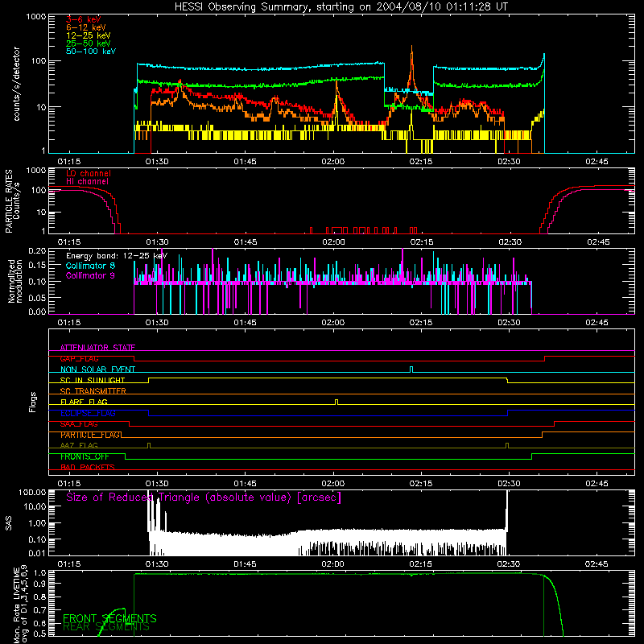This screenshot has height=644, width=644.
Task: Select the 12-25 keV legend label
Action: pos(89,35)
